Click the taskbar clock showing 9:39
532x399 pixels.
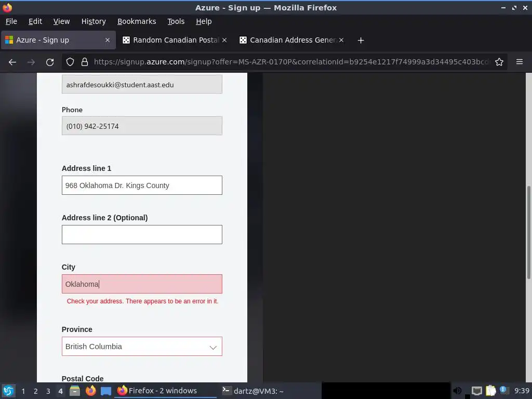point(522,391)
